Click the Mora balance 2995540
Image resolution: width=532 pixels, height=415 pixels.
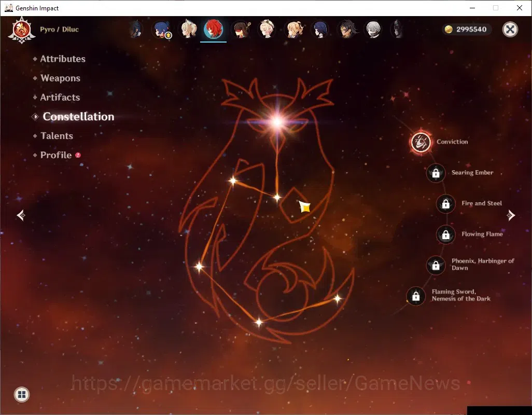click(471, 29)
